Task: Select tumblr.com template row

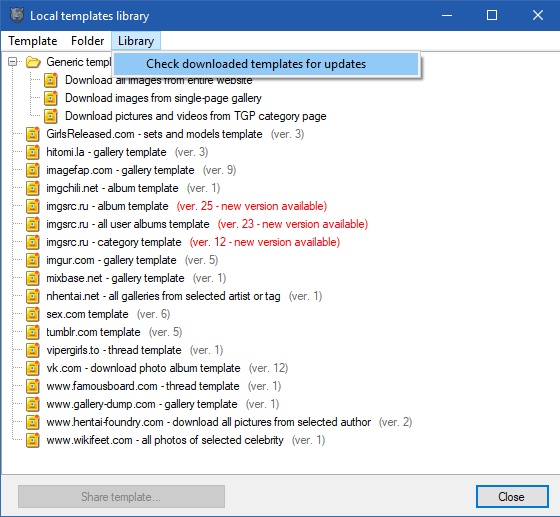Action: 94,332
